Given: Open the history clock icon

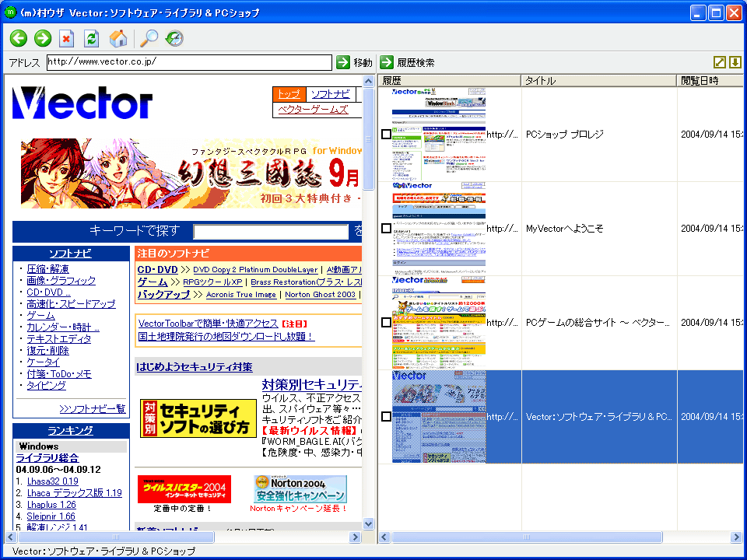Looking at the screenshot, I should tap(174, 38).
